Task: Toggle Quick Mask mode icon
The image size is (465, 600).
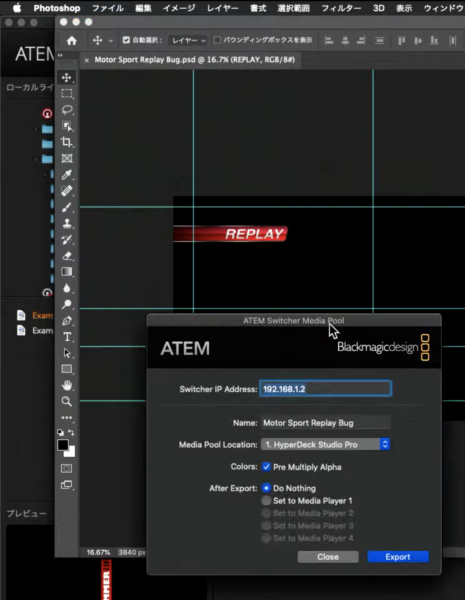Action: click(67, 468)
